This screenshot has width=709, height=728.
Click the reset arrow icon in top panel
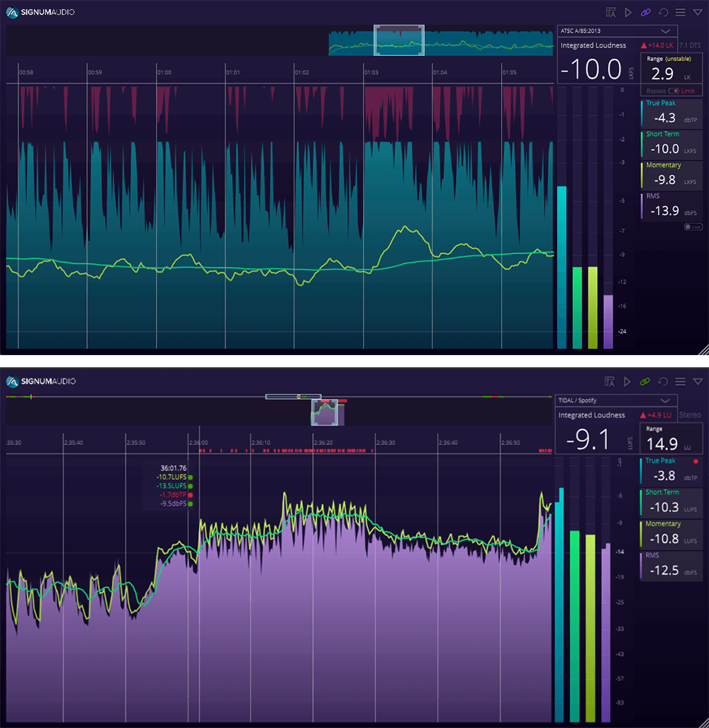click(x=663, y=12)
